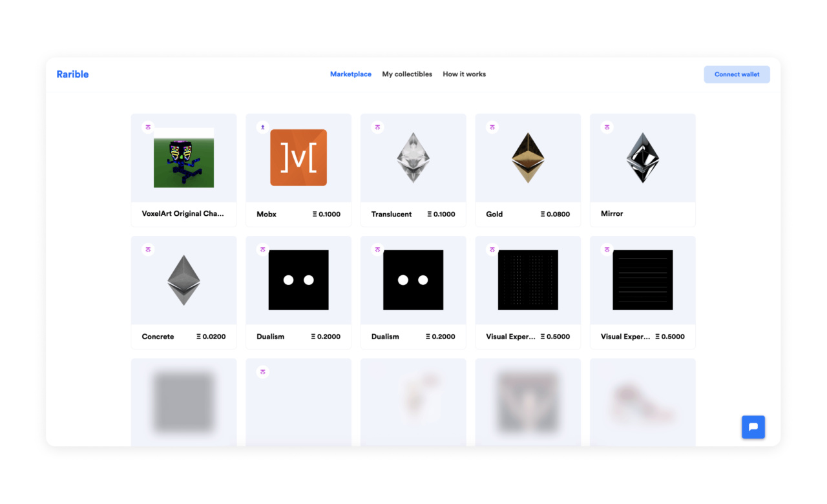Image resolution: width=827 pixels, height=504 pixels.
Task: Click the Rarible logo link
Action: tap(72, 74)
